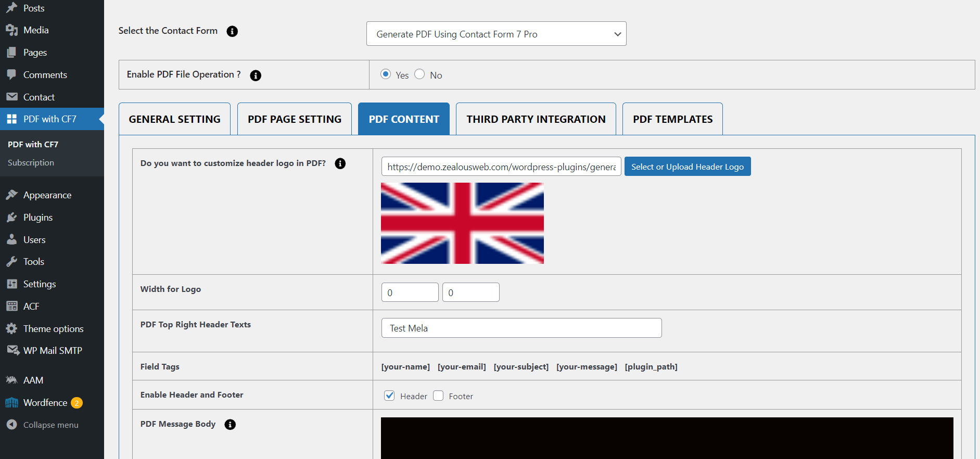This screenshot has height=459, width=980.
Task: Click the Wordfence shield icon
Action: [x=11, y=403]
